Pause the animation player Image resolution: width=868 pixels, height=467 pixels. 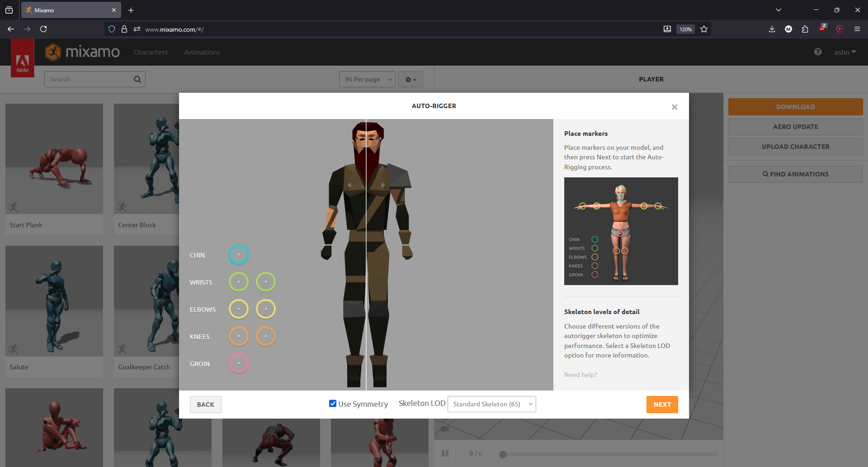point(445,453)
